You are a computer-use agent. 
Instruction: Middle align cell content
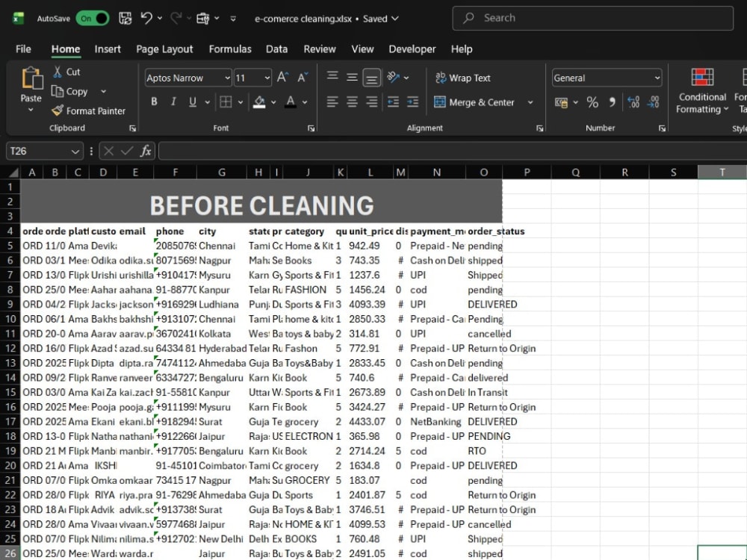point(352,77)
